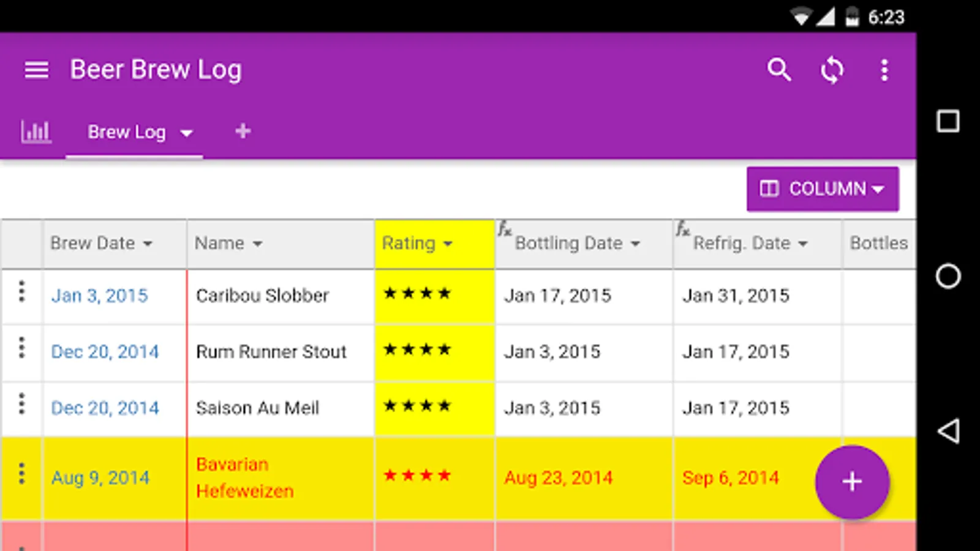Open row menu for Bavarian Hefeweizen

click(21, 474)
